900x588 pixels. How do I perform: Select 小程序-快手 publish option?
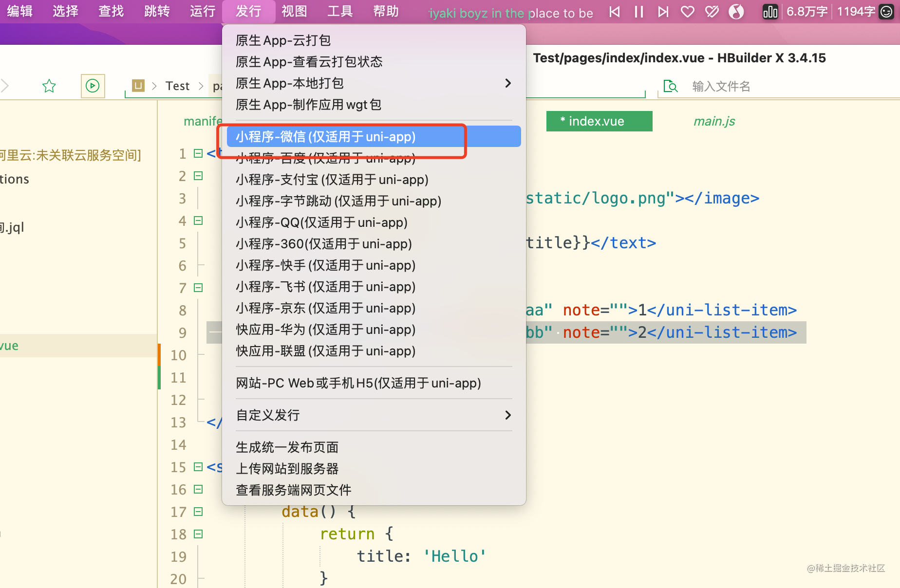coord(374,265)
